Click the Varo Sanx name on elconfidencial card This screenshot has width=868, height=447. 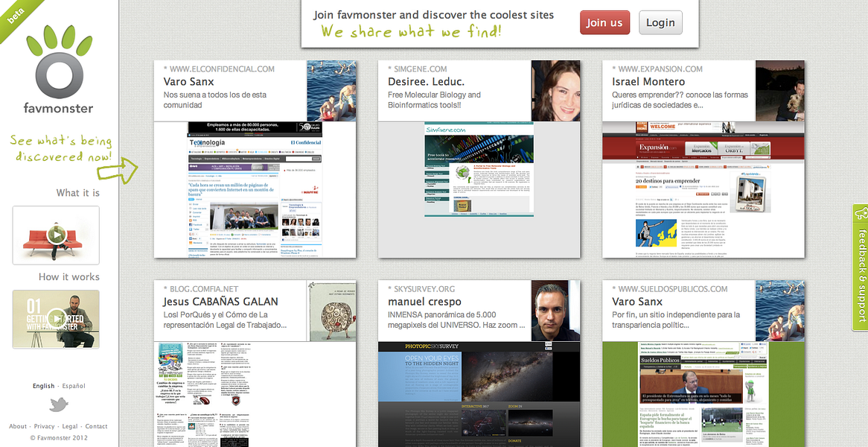click(x=189, y=81)
